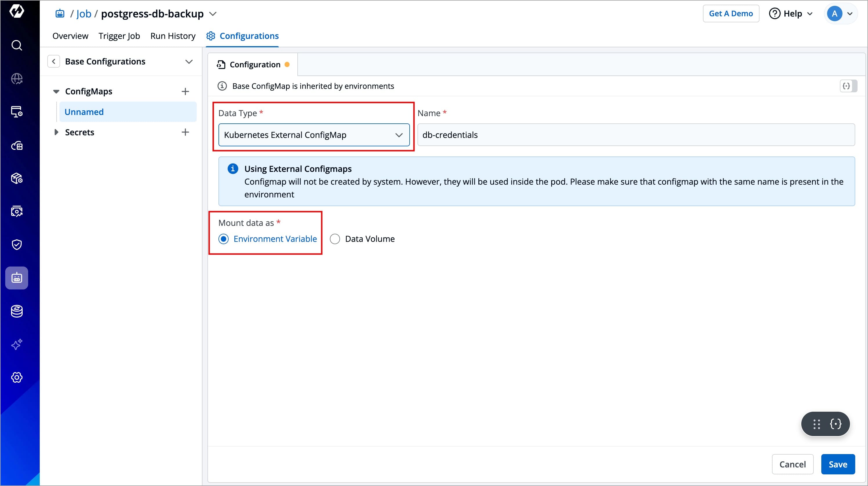Switch to the Run History tab
868x486 pixels.
pos(173,36)
